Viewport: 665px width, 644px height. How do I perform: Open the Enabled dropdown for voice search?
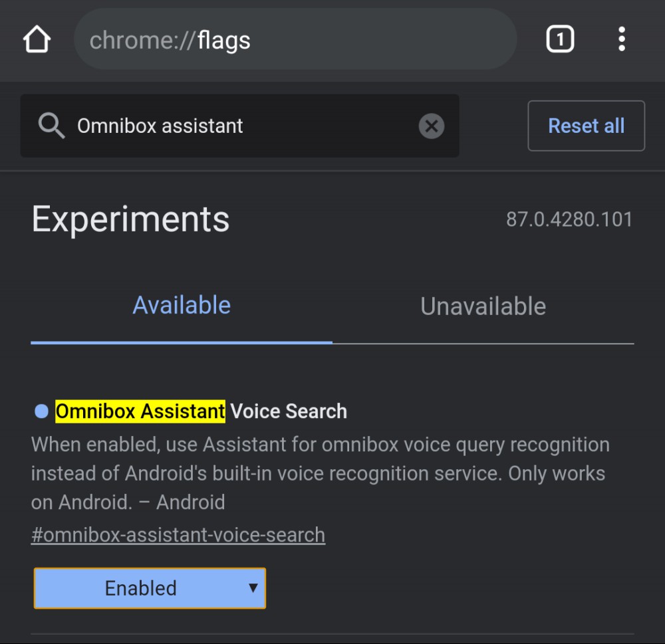[x=150, y=588]
